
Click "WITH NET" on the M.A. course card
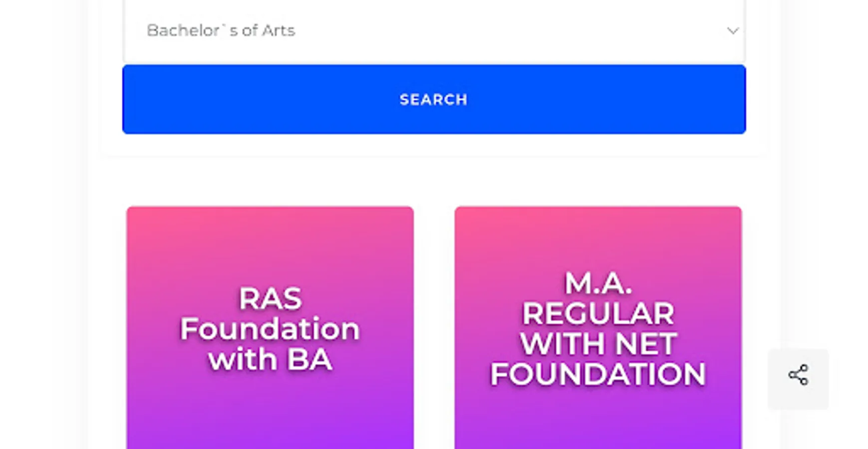click(598, 344)
